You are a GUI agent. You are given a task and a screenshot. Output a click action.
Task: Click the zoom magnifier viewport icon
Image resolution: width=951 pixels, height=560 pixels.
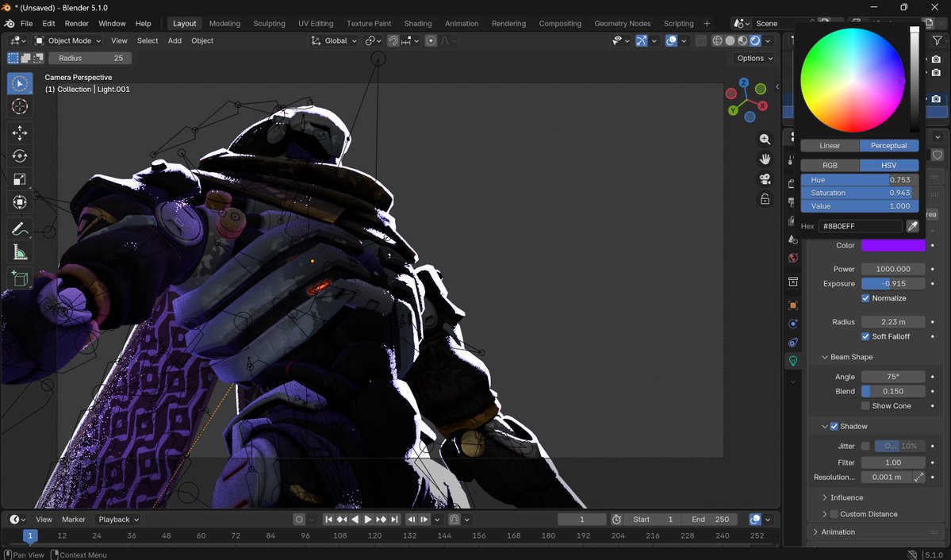[765, 139]
